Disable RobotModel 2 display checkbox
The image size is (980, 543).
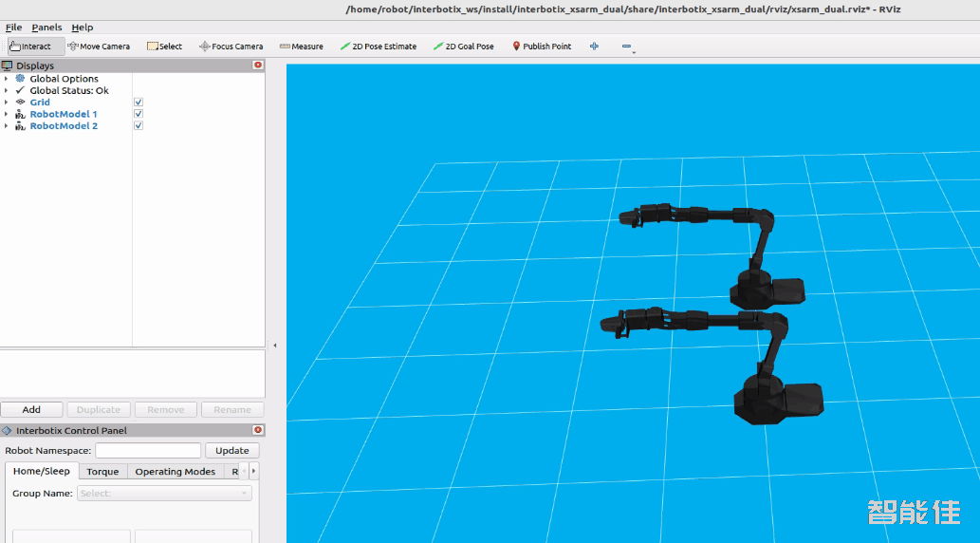tap(139, 126)
